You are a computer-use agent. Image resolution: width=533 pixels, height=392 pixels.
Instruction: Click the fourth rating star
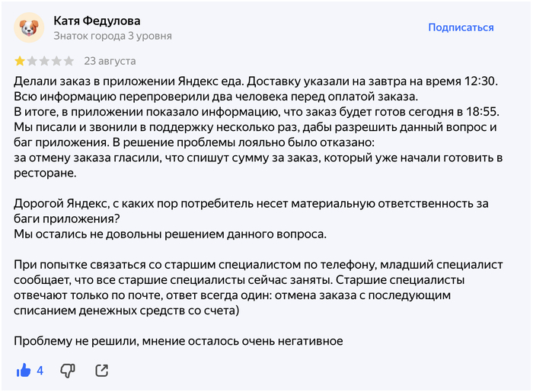56,61
